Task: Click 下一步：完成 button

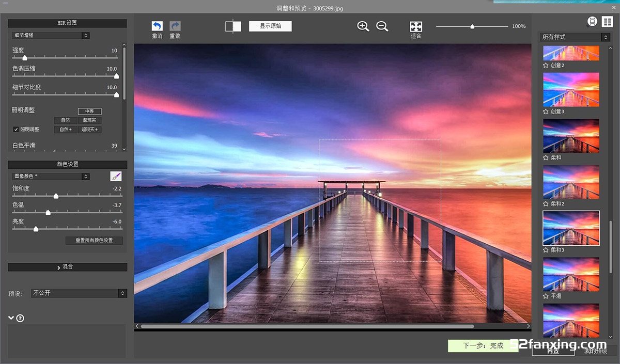Action: (x=483, y=346)
